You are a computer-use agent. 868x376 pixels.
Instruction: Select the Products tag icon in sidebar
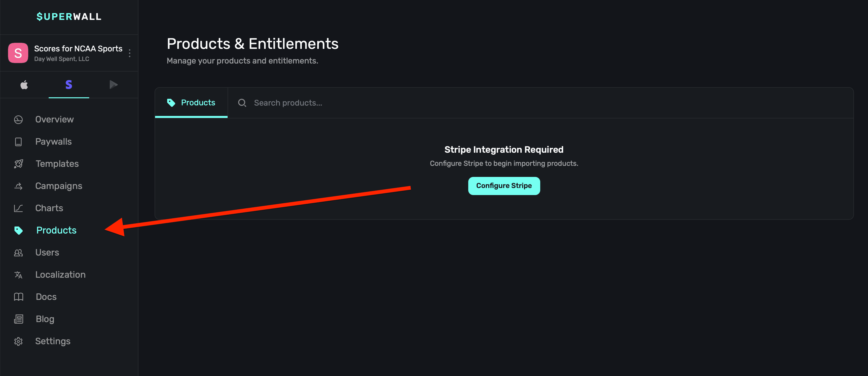pyautogui.click(x=19, y=230)
